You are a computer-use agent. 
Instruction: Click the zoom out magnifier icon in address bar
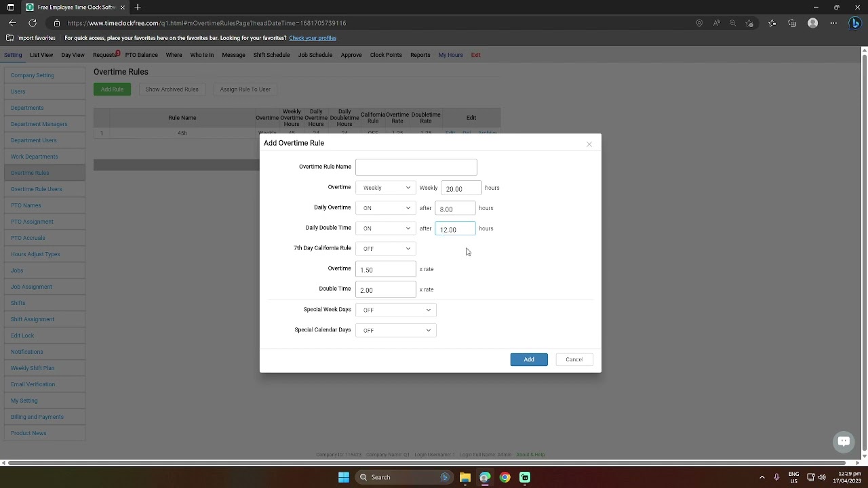click(x=732, y=23)
